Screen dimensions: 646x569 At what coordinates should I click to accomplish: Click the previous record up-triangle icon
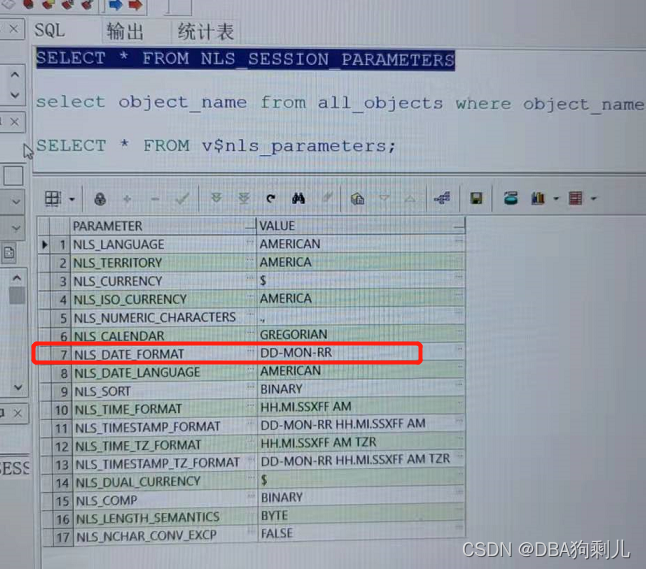[x=410, y=199]
